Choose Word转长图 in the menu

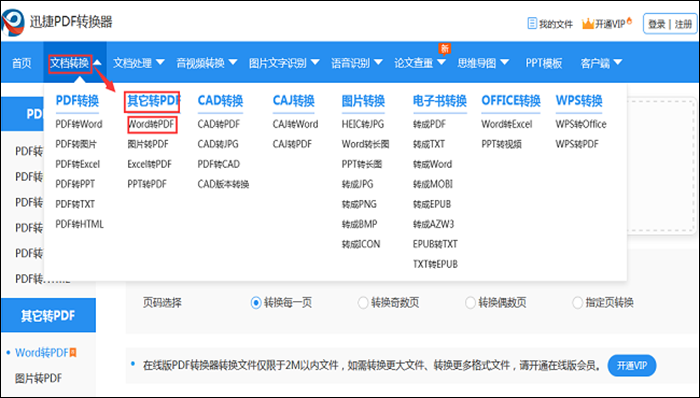coord(366,144)
